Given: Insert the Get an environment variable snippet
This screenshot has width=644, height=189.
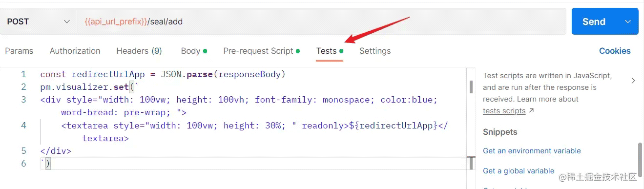Looking at the screenshot, I should point(532,151).
